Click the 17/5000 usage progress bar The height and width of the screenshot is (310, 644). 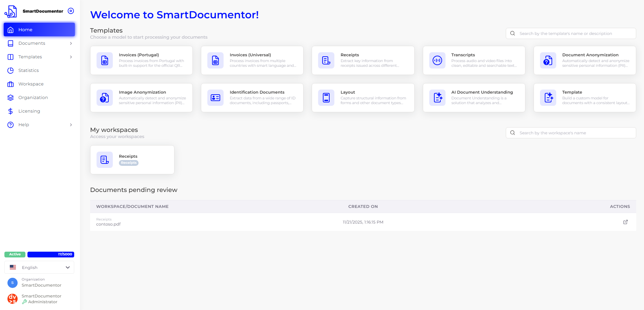pyautogui.click(x=50, y=254)
